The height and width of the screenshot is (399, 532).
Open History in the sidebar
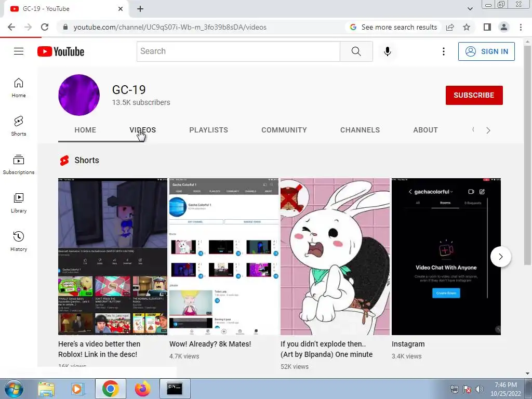(x=19, y=241)
